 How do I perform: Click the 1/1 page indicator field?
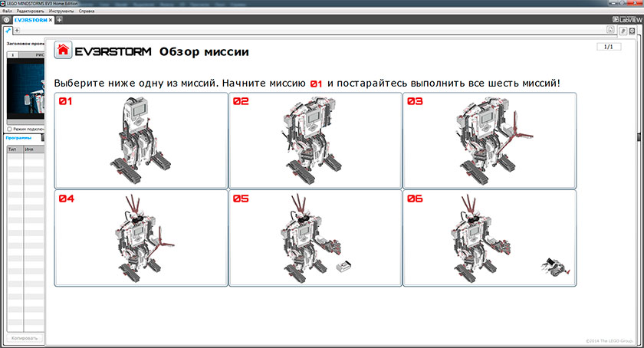(609, 47)
